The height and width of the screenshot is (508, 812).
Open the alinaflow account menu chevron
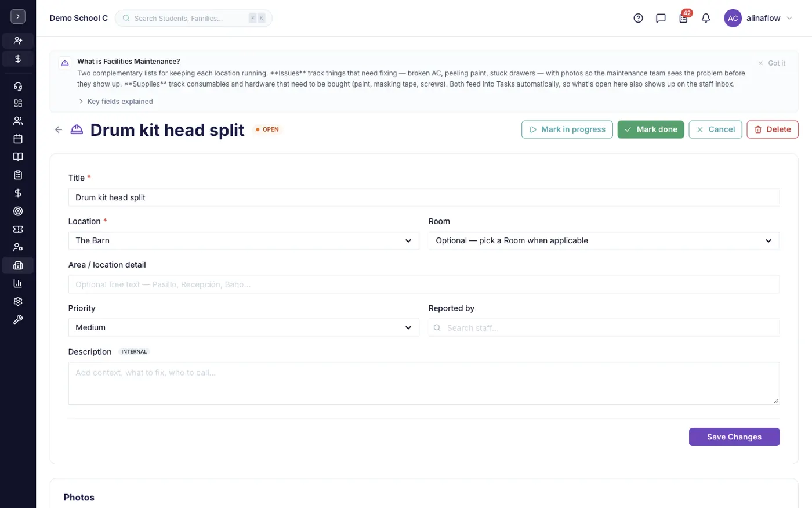(789, 18)
